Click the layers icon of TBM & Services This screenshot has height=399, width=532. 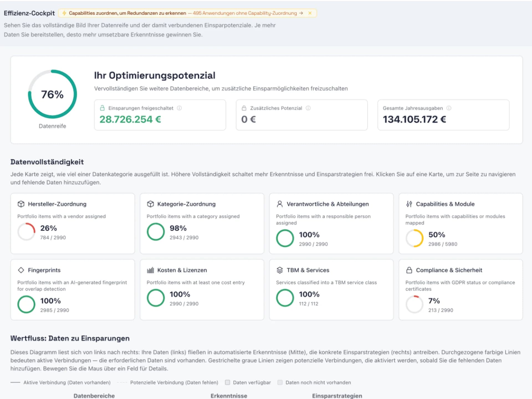pyautogui.click(x=280, y=270)
